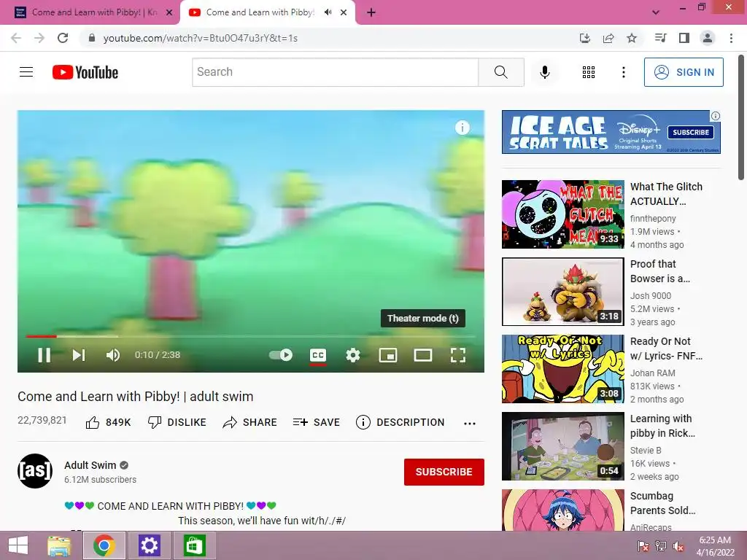Screen dimensions: 747x560
Task: Pause the video with the pause button
Action: [x=44, y=355]
